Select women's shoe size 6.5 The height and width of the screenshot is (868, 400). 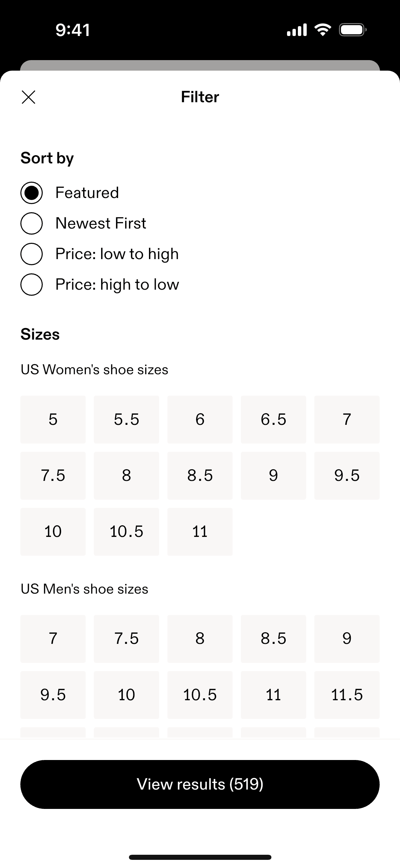click(273, 419)
